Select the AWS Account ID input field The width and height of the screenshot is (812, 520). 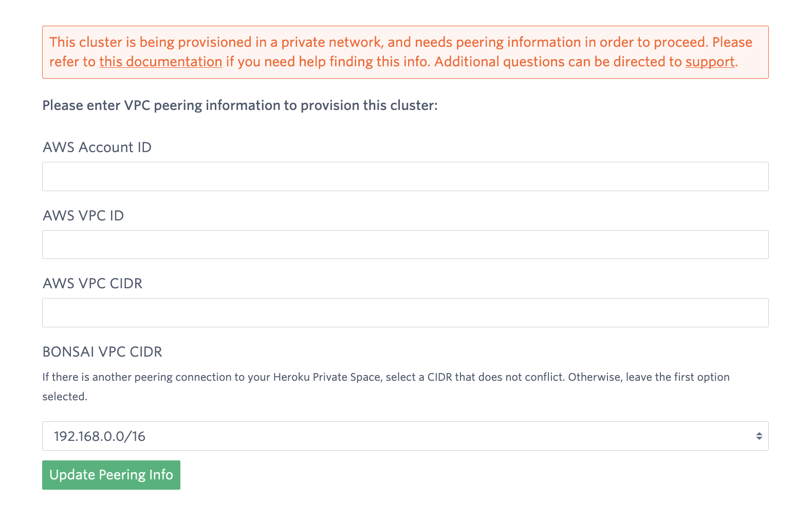(405, 176)
